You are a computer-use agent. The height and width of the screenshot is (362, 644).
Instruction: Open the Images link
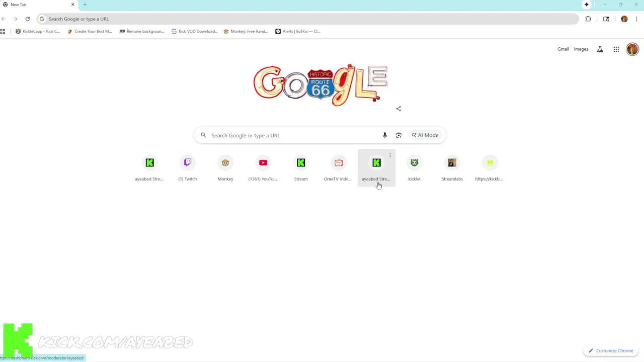click(x=581, y=49)
